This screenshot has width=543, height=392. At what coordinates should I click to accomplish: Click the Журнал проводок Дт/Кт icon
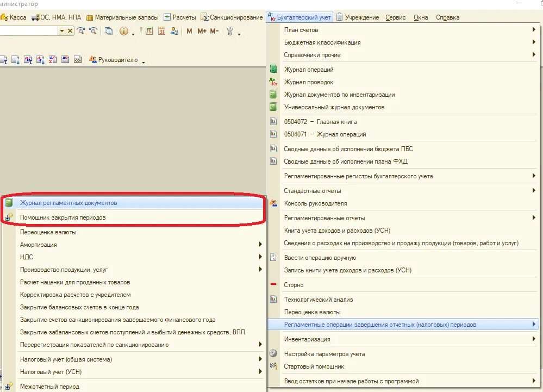pos(273,82)
